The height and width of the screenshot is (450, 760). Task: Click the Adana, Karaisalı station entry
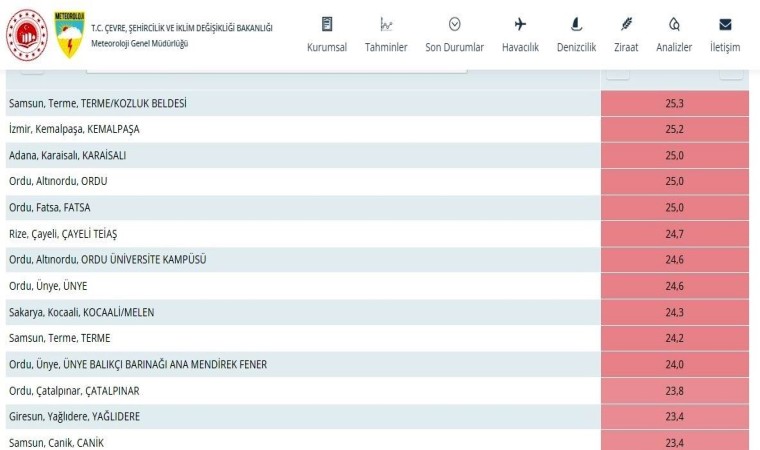pyautogui.click(x=67, y=155)
